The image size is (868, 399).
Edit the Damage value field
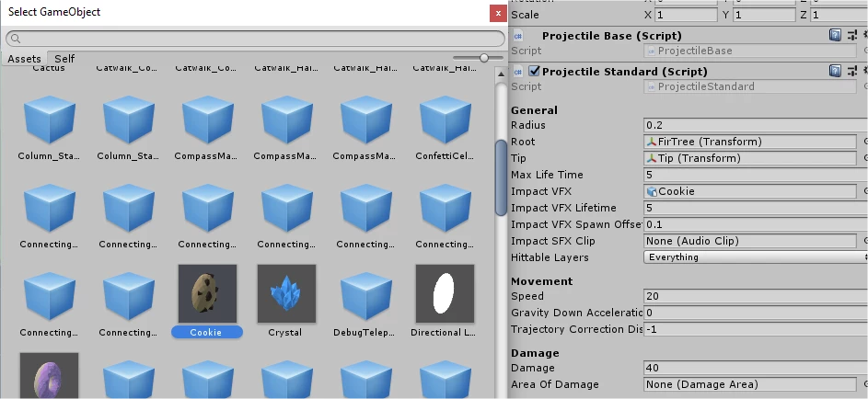pyautogui.click(x=756, y=368)
